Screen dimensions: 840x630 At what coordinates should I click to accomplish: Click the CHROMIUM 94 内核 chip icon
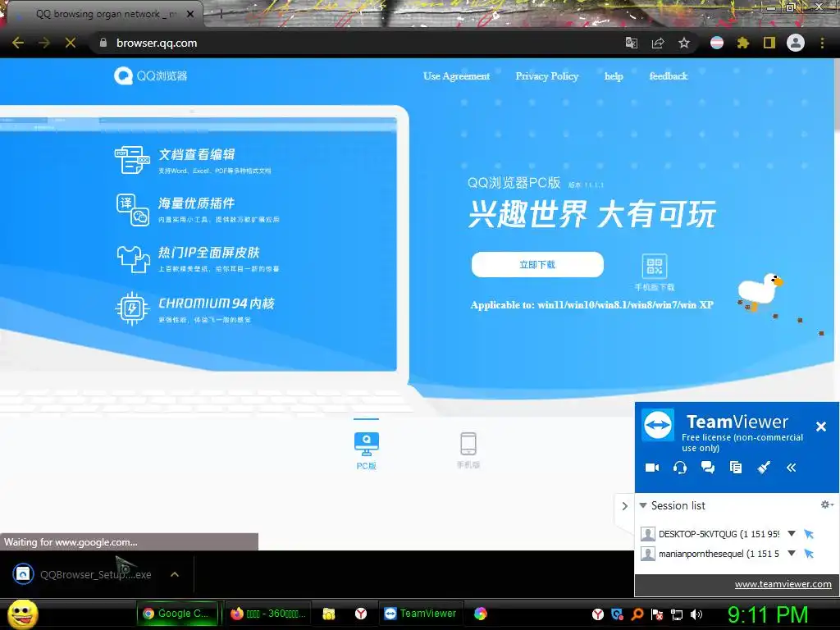(132, 308)
